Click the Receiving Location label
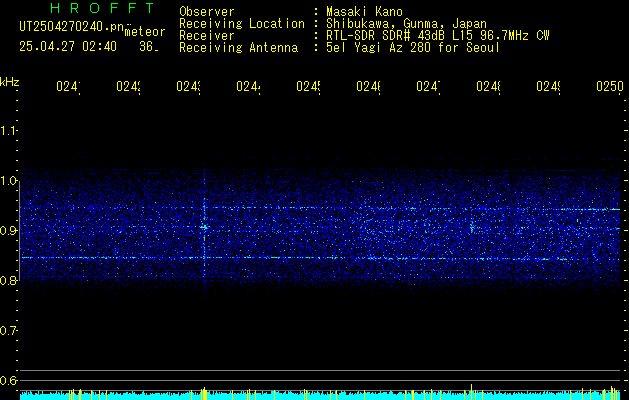The image size is (629, 400). tap(242, 24)
